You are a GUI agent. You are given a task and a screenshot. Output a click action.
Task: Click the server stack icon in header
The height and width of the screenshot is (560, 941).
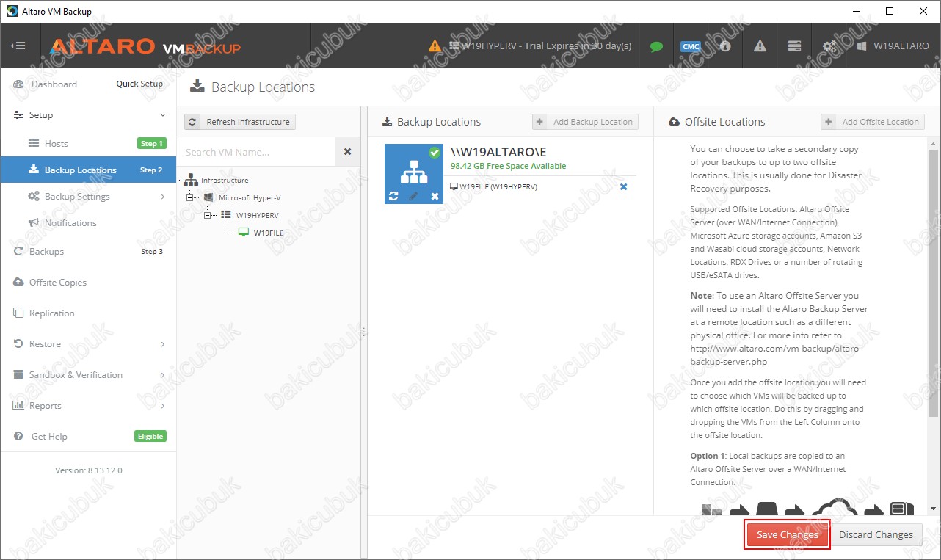794,46
